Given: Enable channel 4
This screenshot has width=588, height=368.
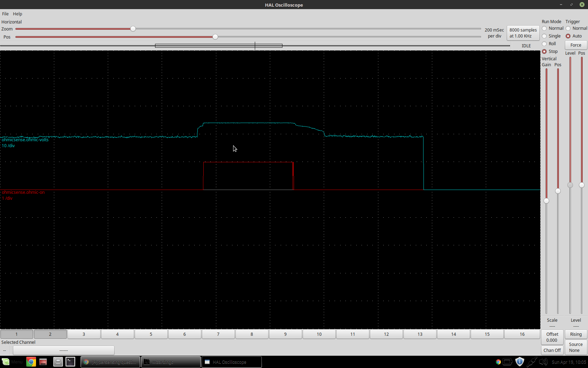Looking at the screenshot, I should [x=117, y=334].
